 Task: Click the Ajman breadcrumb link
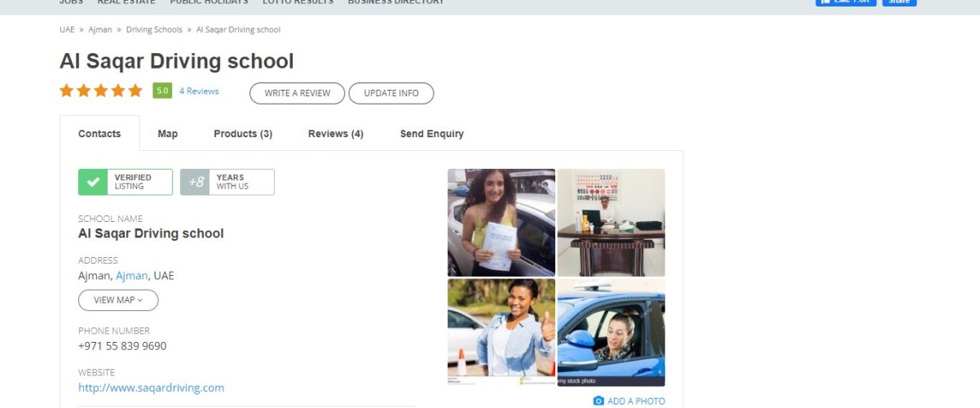(x=100, y=29)
